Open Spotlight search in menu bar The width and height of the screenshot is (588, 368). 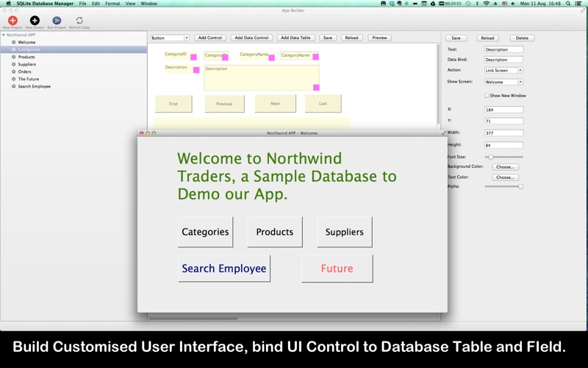coord(568,4)
